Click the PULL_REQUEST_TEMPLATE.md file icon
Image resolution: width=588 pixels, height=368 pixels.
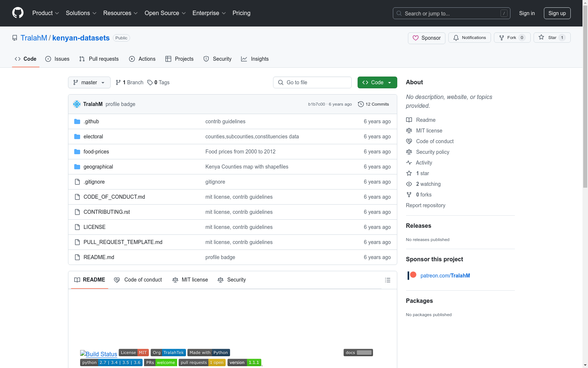click(77, 242)
